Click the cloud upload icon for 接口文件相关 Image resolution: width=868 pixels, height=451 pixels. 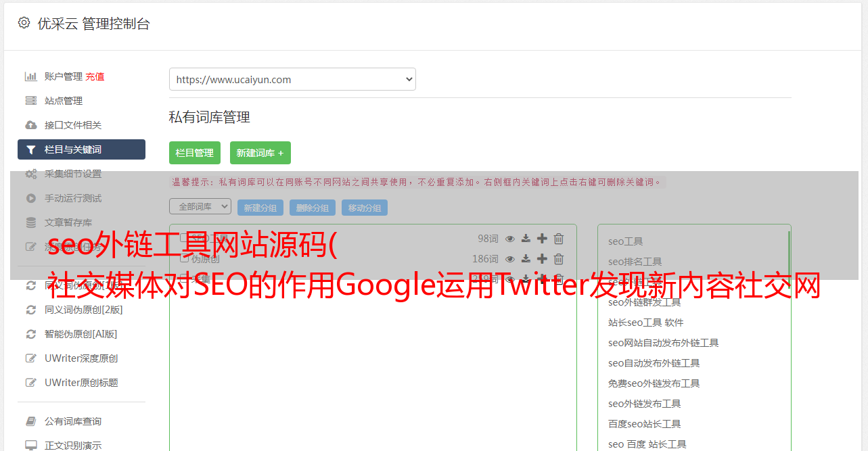tap(31, 125)
